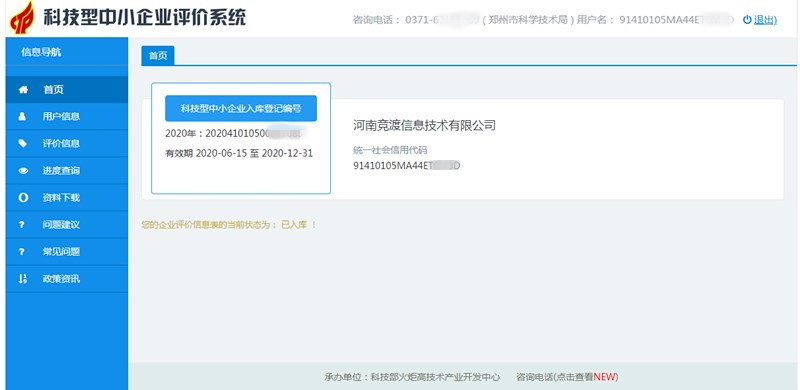Click 咨询电话(点击查看NEW) footer link
The width and height of the screenshot is (800, 390).
pyautogui.click(x=567, y=377)
